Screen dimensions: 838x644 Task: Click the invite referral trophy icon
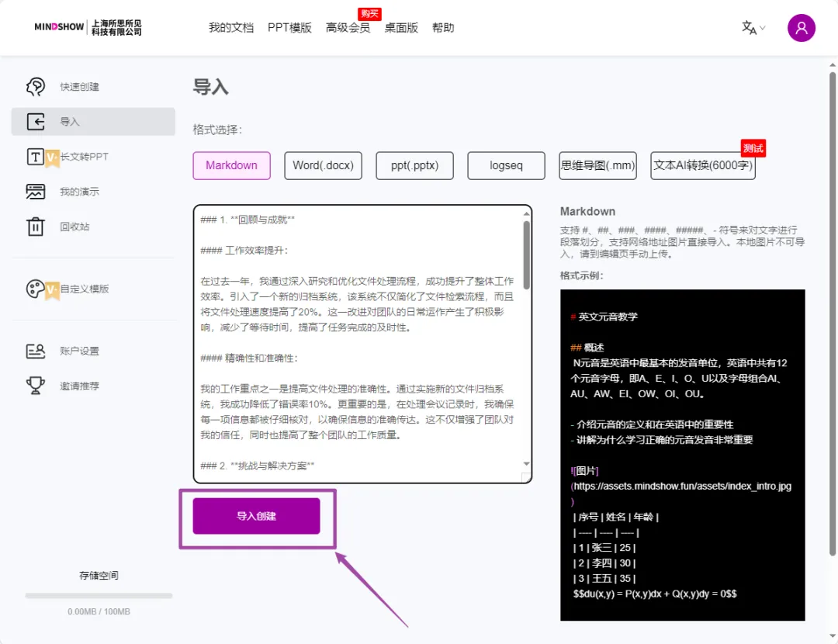(x=35, y=386)
